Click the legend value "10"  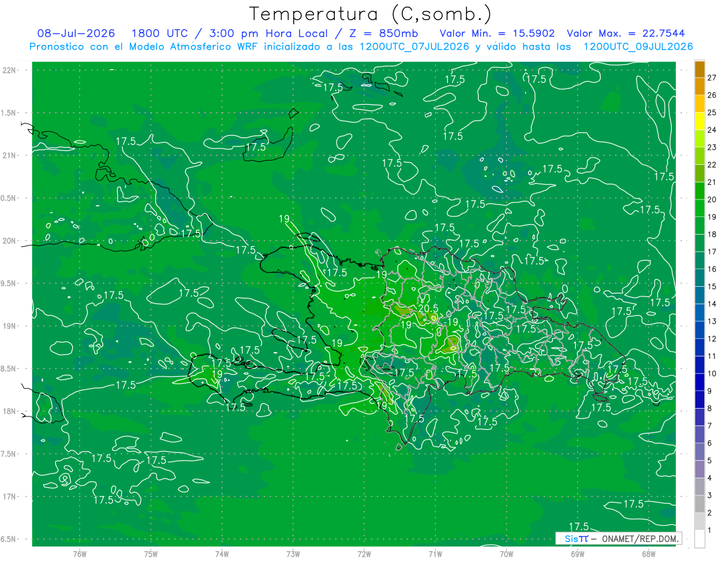pyautogui.click(x=712, y=373)
